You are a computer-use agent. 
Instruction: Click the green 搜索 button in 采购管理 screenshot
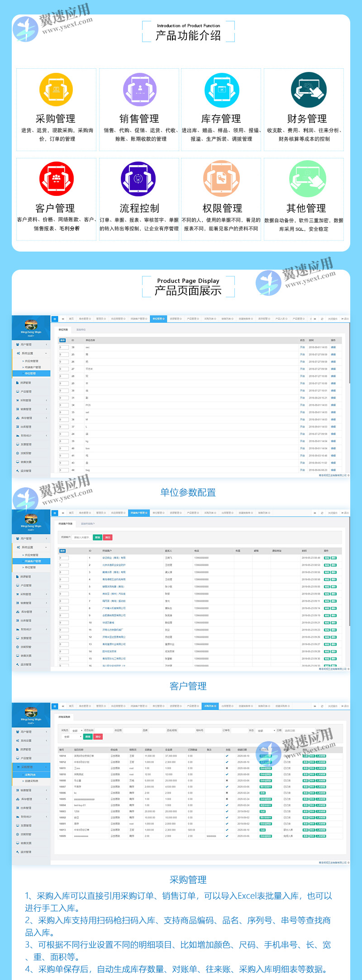(88, 737)
